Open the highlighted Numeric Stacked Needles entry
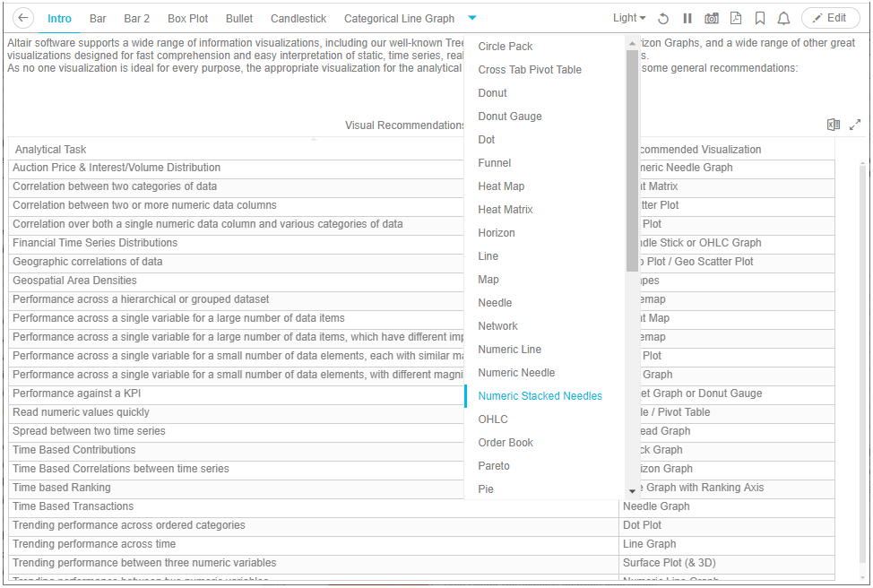The image size is (873, 588). coord(545,396)
